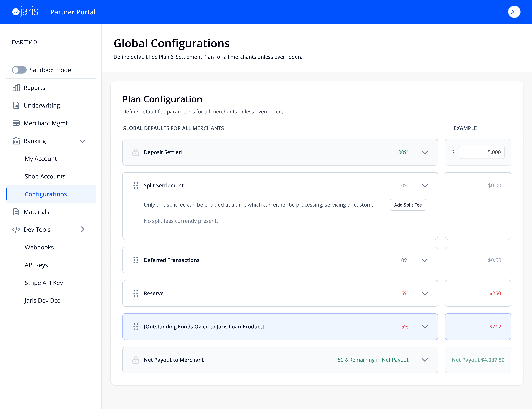Viewport: 532px width, 409px height.
Task: Click the Split Settlement 0% value
Action: [405, 185]
